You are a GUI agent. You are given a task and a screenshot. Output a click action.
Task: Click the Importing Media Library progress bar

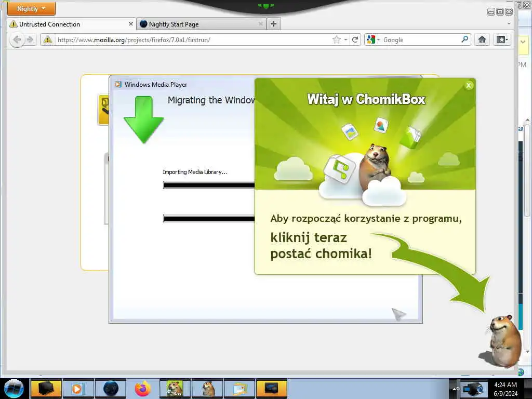209,185
